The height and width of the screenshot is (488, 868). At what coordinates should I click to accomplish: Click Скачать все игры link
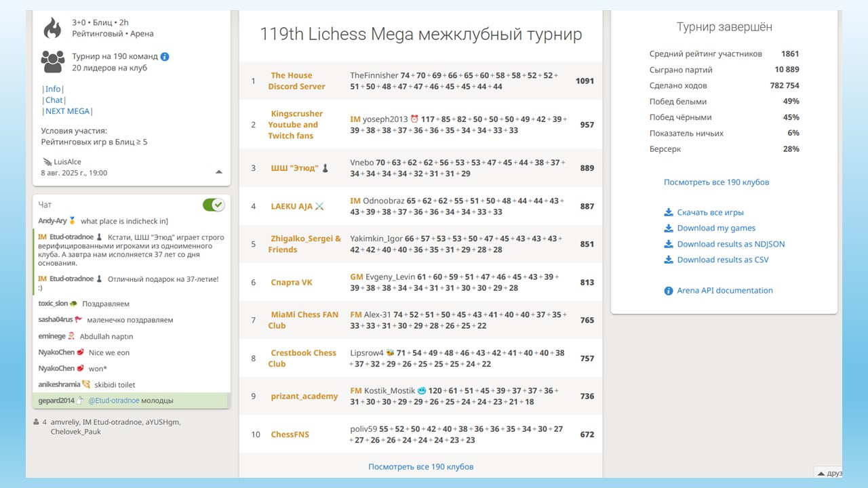[x=710, y=212]
